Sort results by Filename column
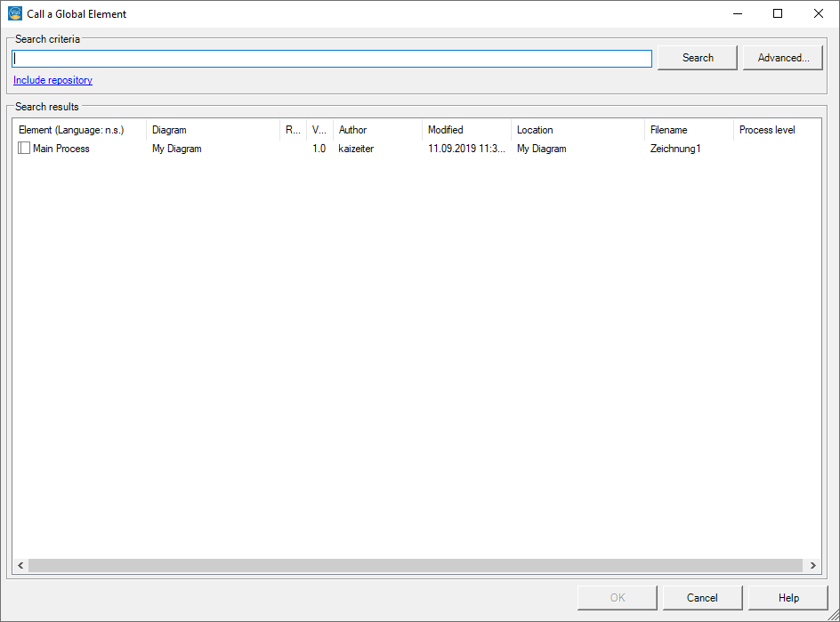840x622 pixels. click(688, 130)
